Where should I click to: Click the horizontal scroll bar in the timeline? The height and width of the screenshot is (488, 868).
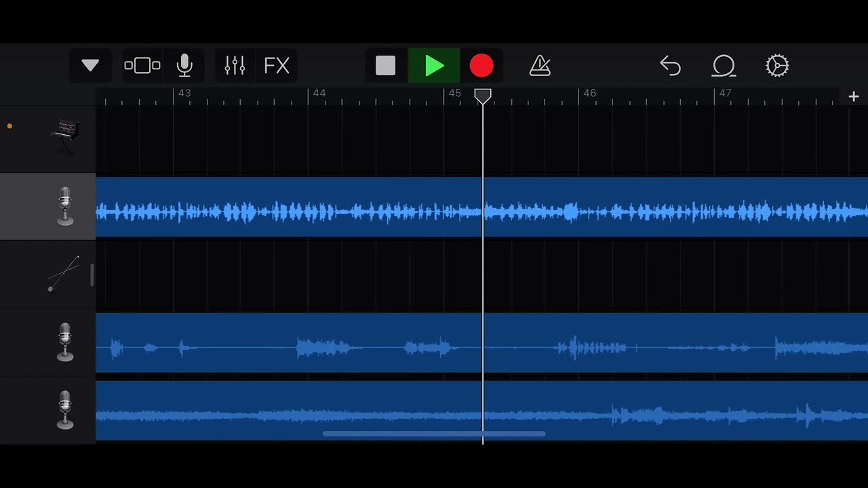434,434
